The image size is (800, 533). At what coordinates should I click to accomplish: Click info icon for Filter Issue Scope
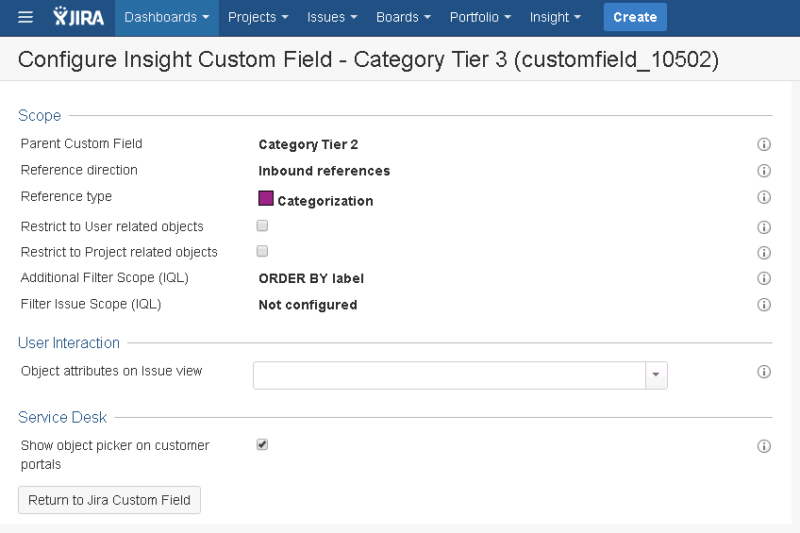coord(764,305)
